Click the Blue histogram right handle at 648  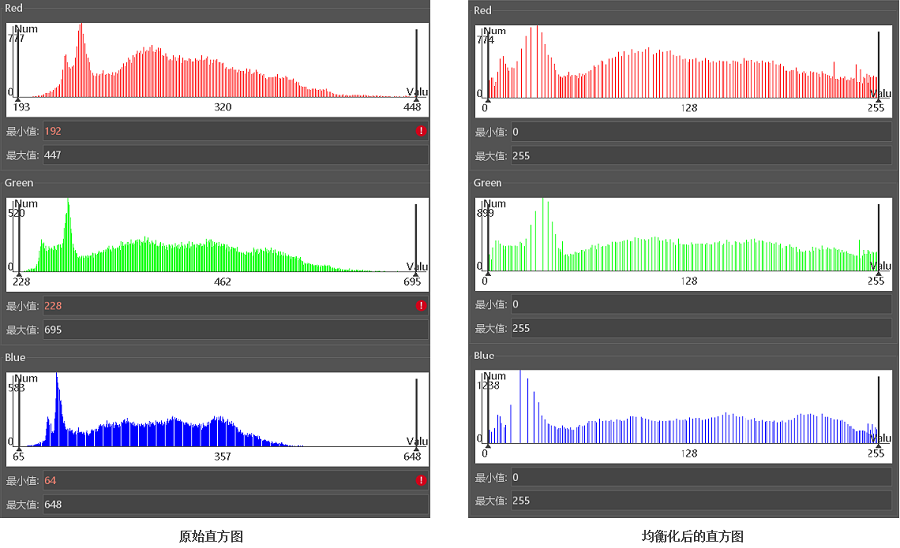pos(416,446)
